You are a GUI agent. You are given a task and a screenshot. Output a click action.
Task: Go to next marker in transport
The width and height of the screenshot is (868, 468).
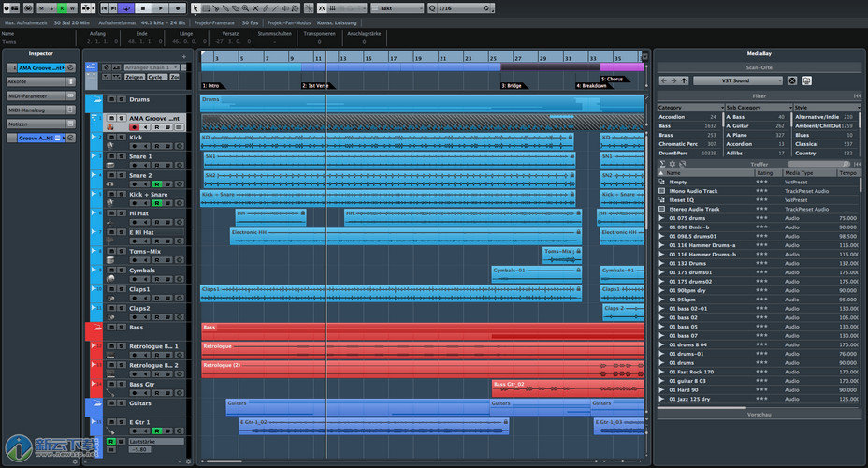pyautogui.click(x=113, y=8)
